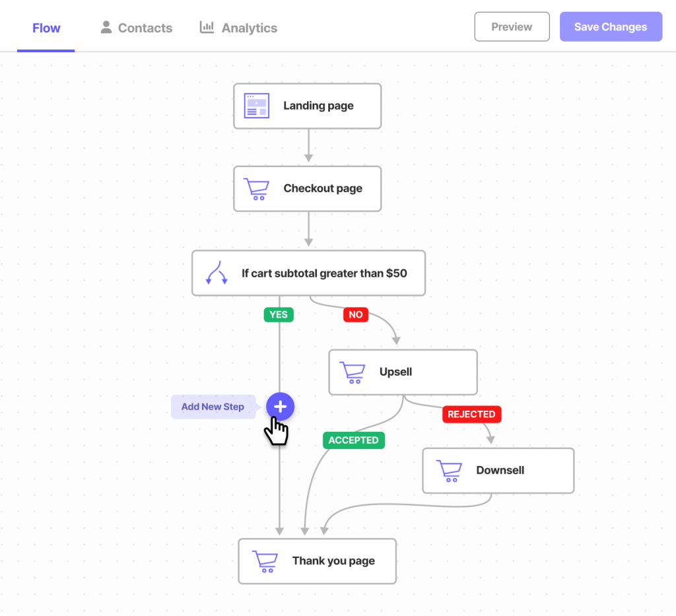Switch to the Contacts tab

point(136,28)
